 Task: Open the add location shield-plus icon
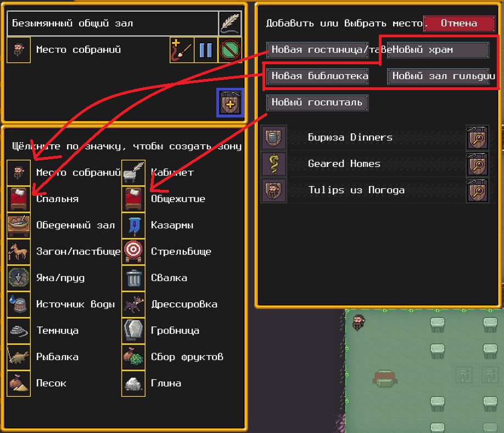[x=230, y=103]
